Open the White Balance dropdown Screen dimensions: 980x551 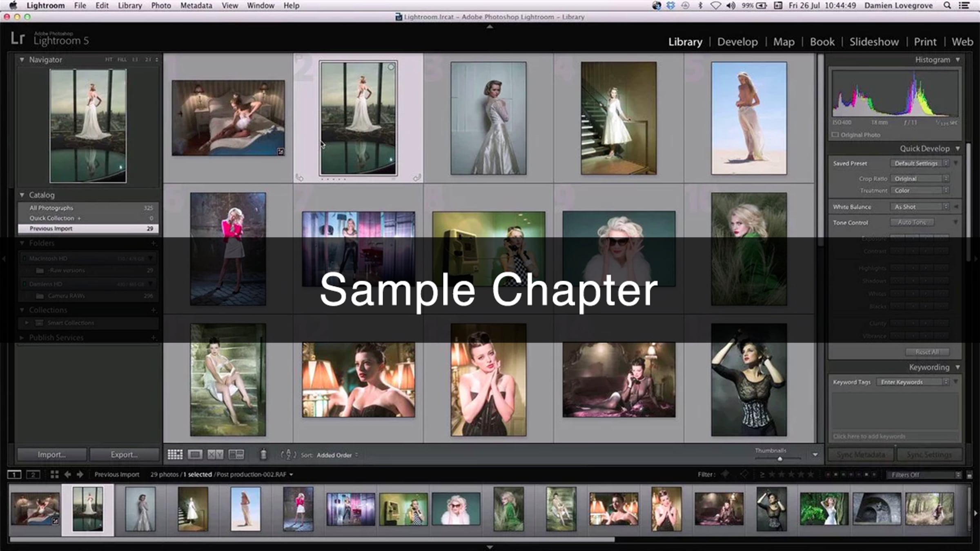coord(920,207)
